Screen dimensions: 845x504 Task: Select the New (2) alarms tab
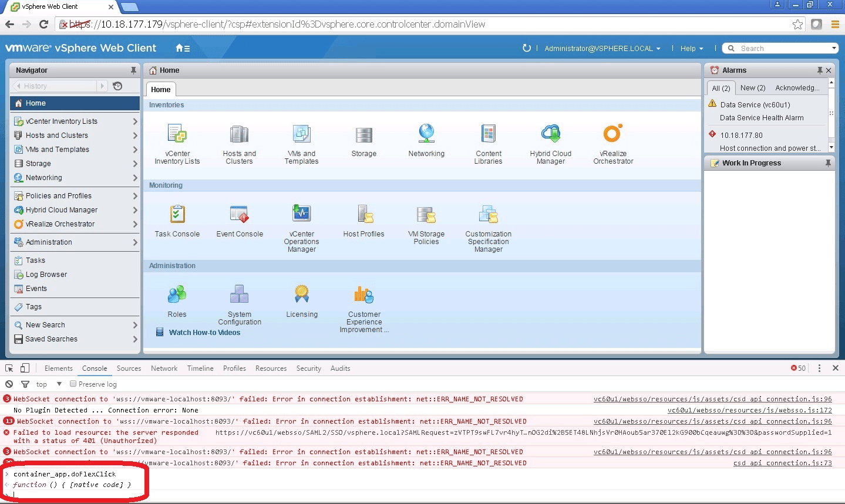pyautogui.click(x=752, y=87)
